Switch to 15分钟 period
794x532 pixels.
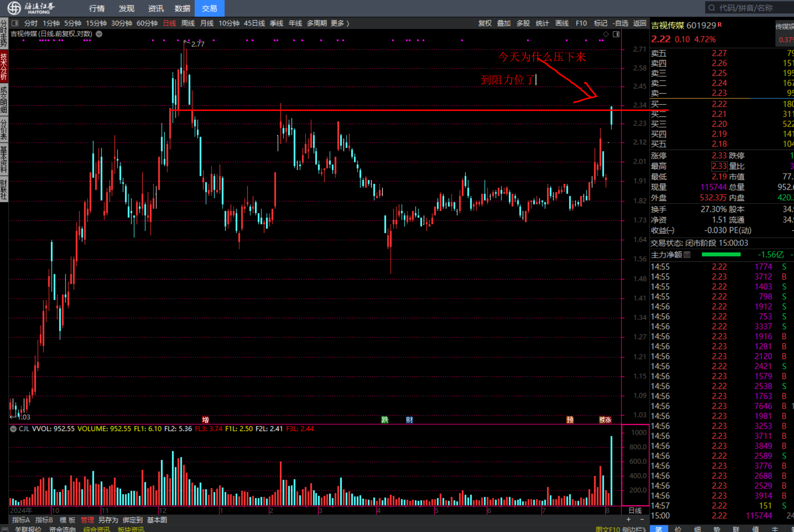coord(96,23)
